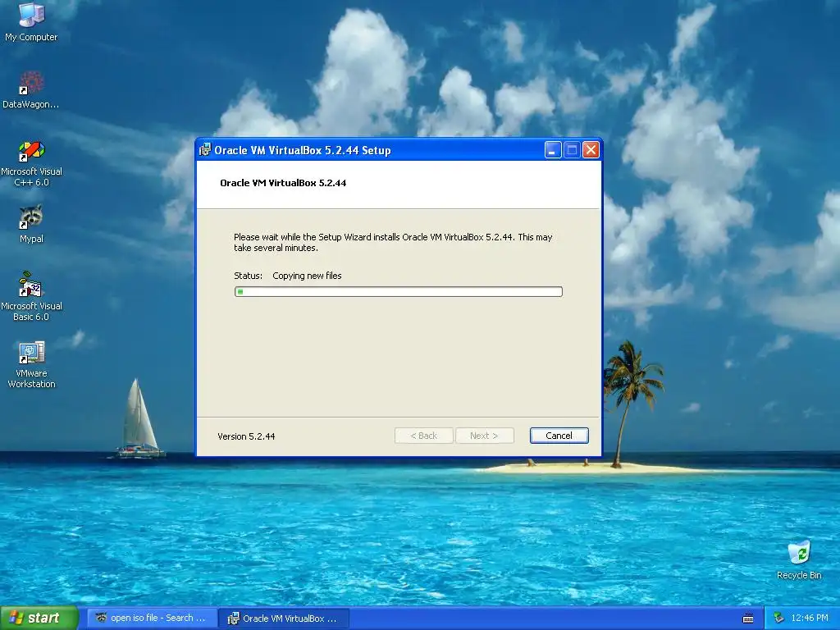Click the 'Please wait while the Setup Wizard' message
The width and height of the screenshot is (840, 630).
[393, 242]
